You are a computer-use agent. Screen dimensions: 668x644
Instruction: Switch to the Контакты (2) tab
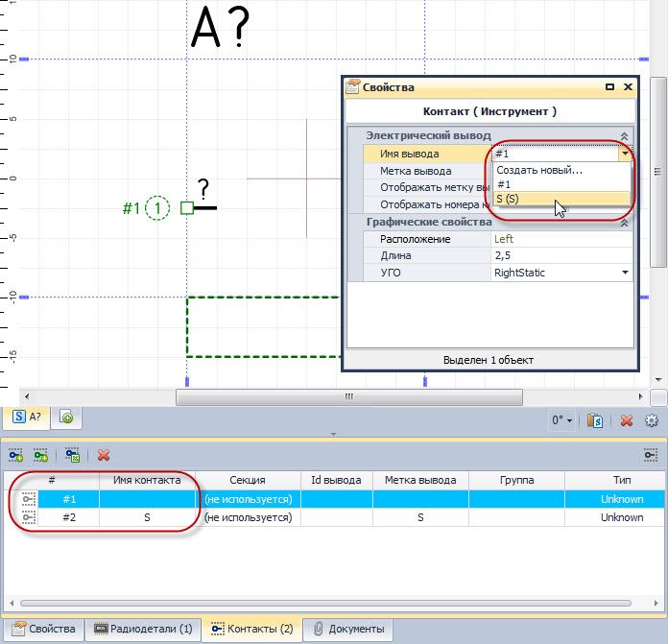point(251,629)
